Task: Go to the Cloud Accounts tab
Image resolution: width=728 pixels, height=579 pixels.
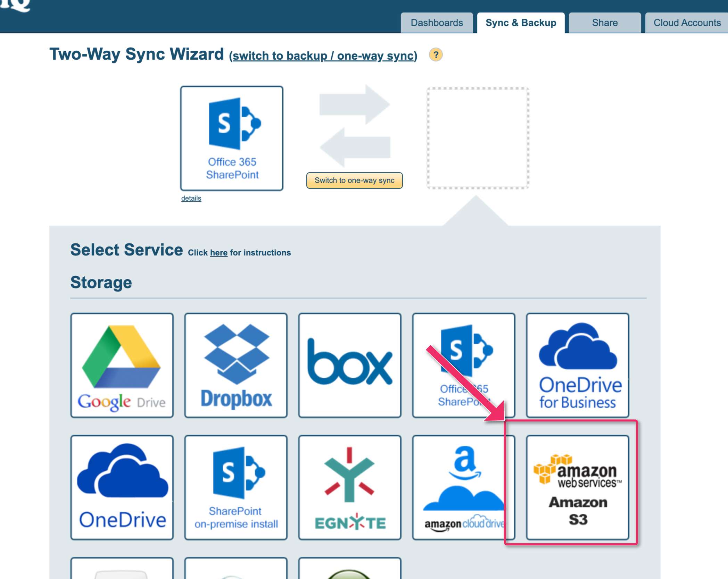Action: point(687,23)
